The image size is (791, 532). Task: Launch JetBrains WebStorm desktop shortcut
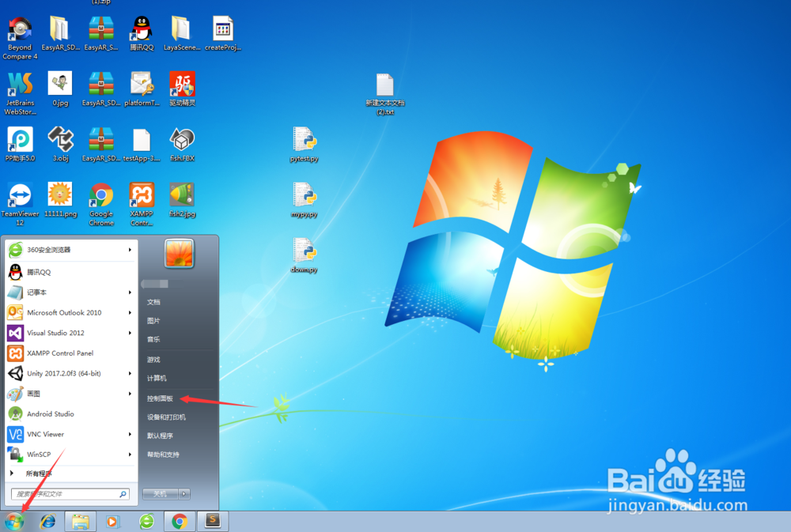click(21, 93)
